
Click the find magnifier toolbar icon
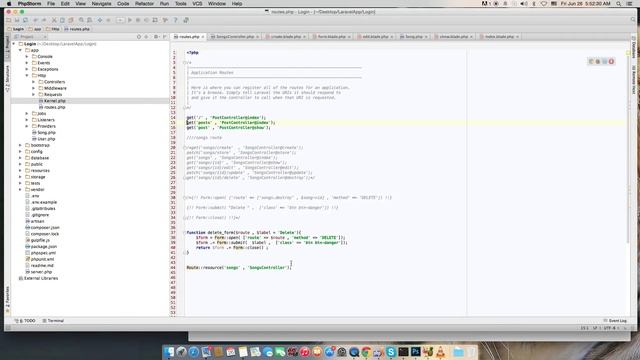(x=81, y=20)
